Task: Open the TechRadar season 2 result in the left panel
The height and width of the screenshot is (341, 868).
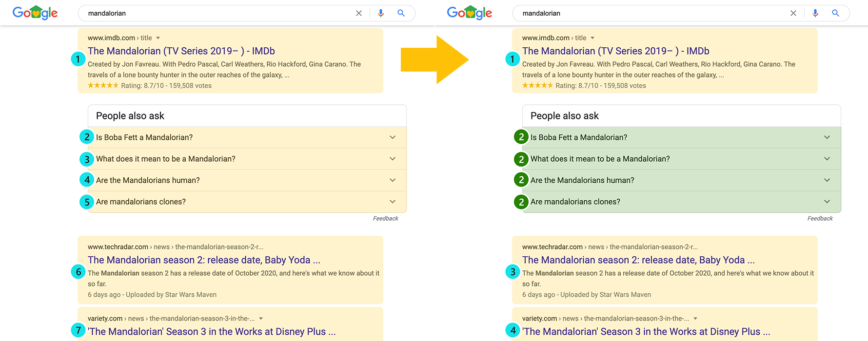Action: point(204,260)
